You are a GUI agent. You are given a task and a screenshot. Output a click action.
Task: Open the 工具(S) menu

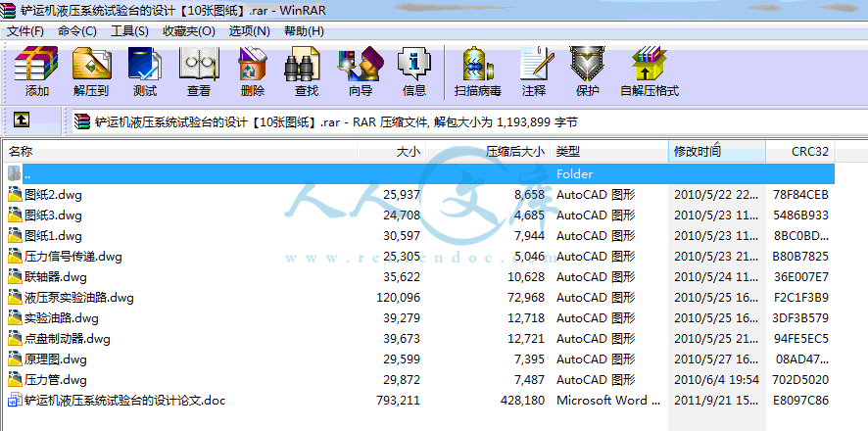(x=129, y=31)
